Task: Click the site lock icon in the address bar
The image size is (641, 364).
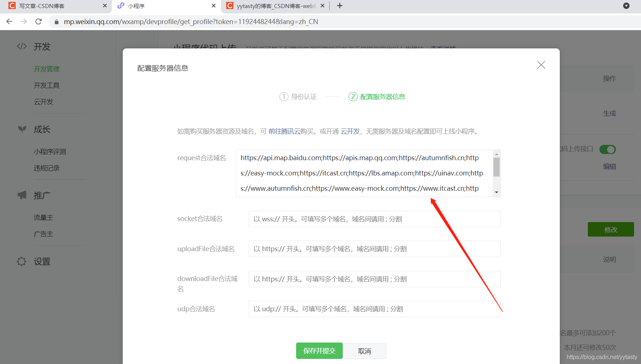Action: click(56, 22)
